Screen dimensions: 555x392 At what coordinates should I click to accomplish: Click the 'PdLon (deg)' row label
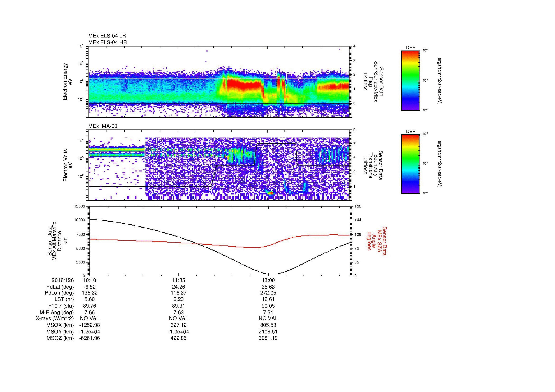tap(59, 293)
